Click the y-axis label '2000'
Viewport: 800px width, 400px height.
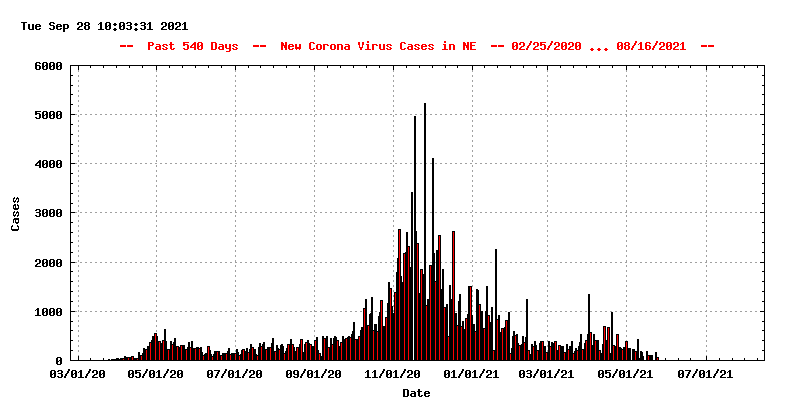click(48, 262)
